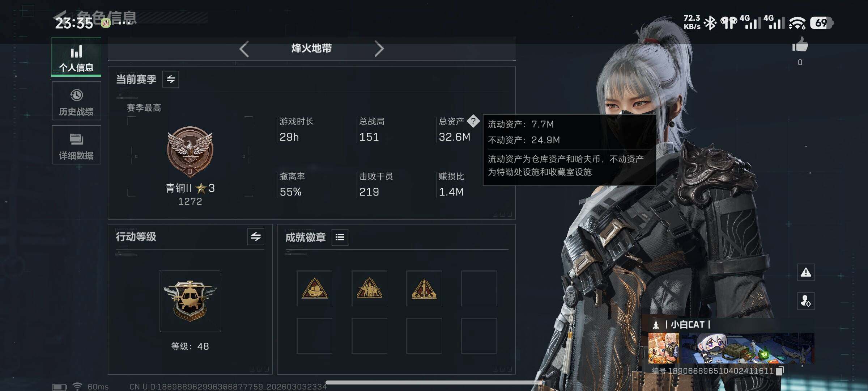Image resolution: width=868 pixels, height=391 pixels.
Task: Click the helicopter level 48 emblem
Action: [x=190, y=301]
